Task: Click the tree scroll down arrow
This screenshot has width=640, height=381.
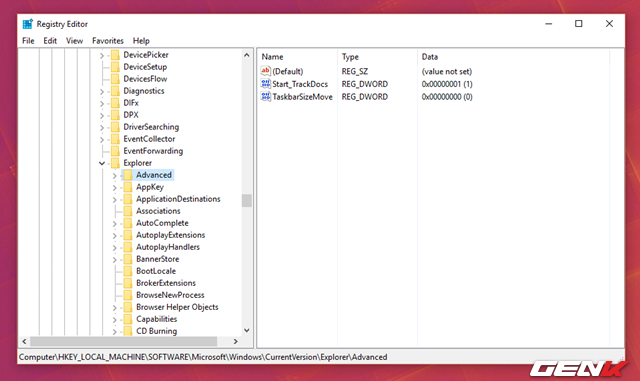Action: 247,330
